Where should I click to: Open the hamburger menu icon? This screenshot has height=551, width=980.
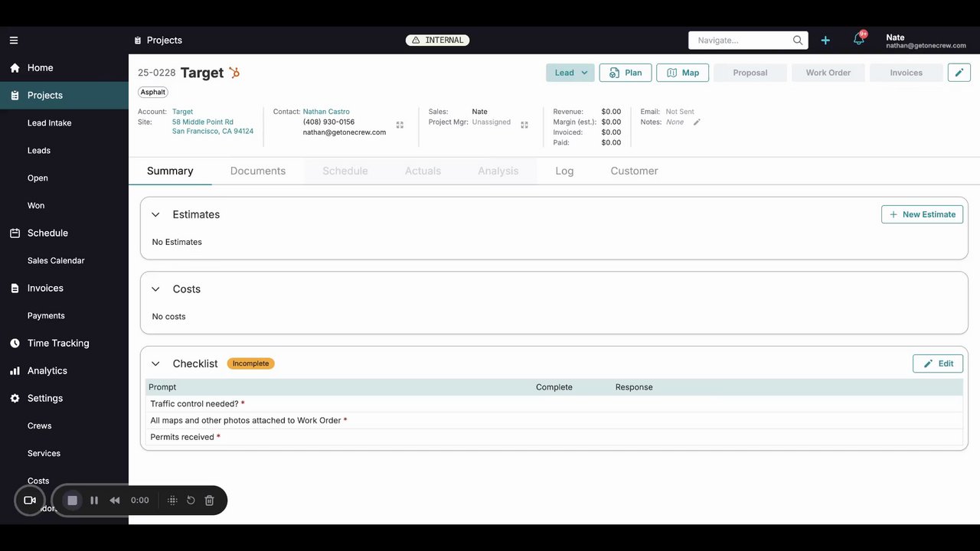[14, 41]
